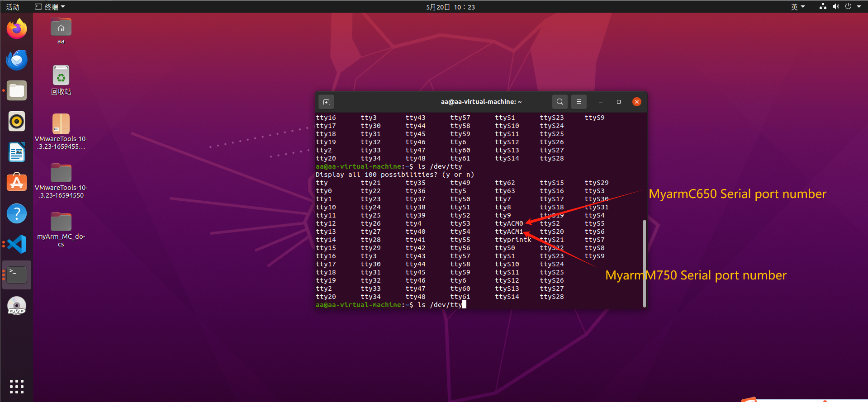Click the ttyACM1 entry in terminal
Image resolution: width=868 pixels, height=402 pixels.
pyautogui.click(x=509, y=232)
